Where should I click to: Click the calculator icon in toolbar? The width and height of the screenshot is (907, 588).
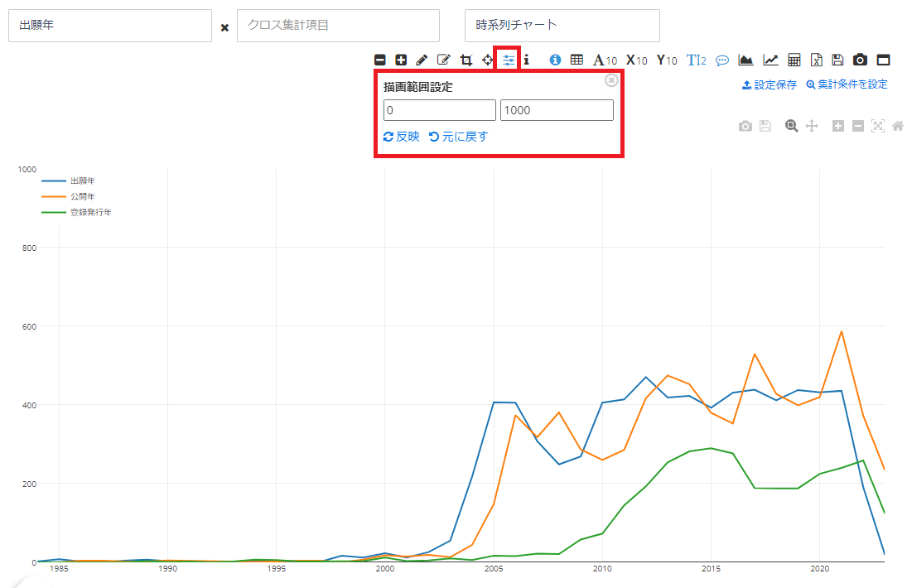(x=794, y=60)
